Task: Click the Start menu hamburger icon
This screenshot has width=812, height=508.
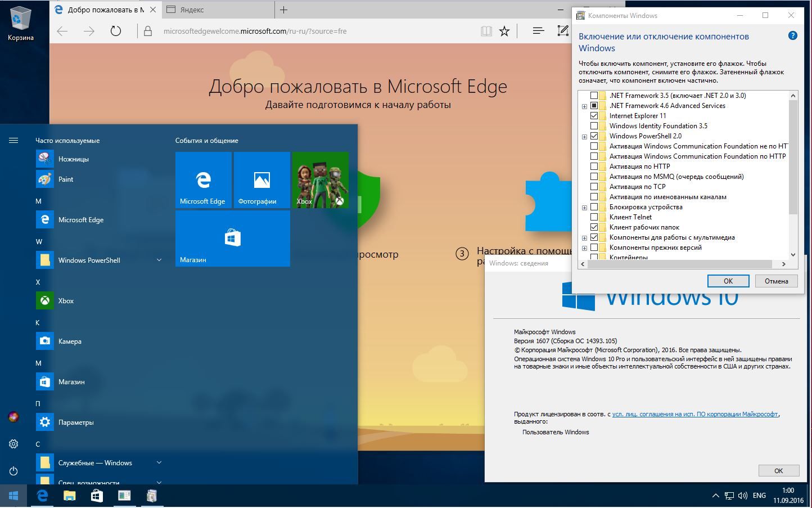Action: 13,141
